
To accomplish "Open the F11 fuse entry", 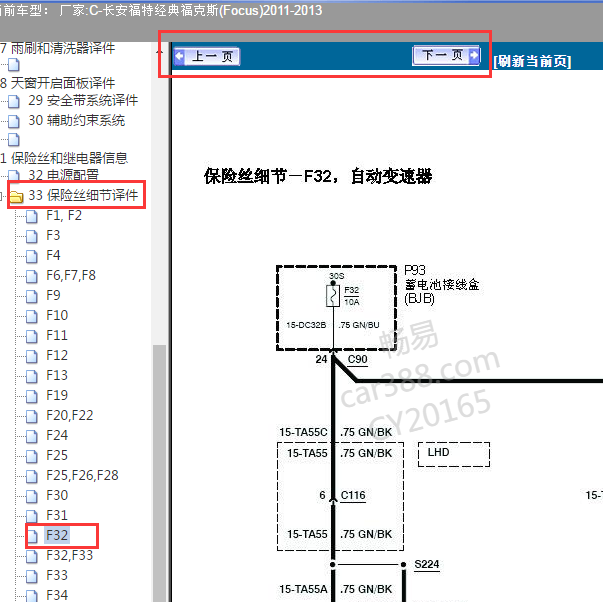I will pyautogui.click(x=57, y=335).
